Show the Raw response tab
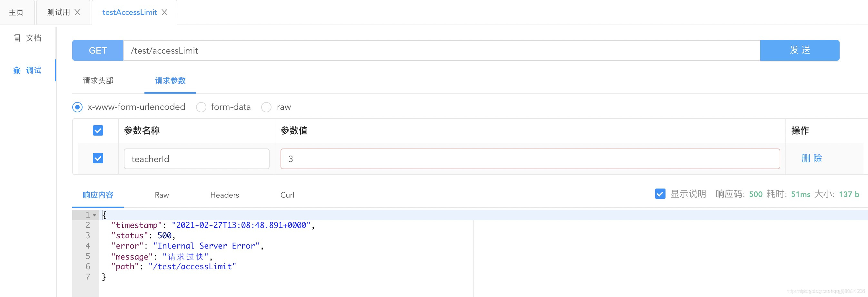This screenshot has width=868, height=297. (x=162, y=195)
